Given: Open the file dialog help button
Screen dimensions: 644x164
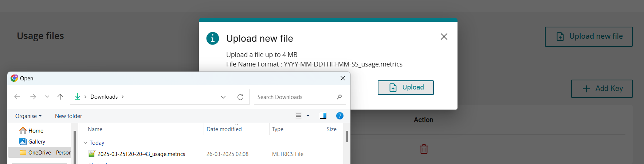Looking at the screenshot, I should [339, 116].
